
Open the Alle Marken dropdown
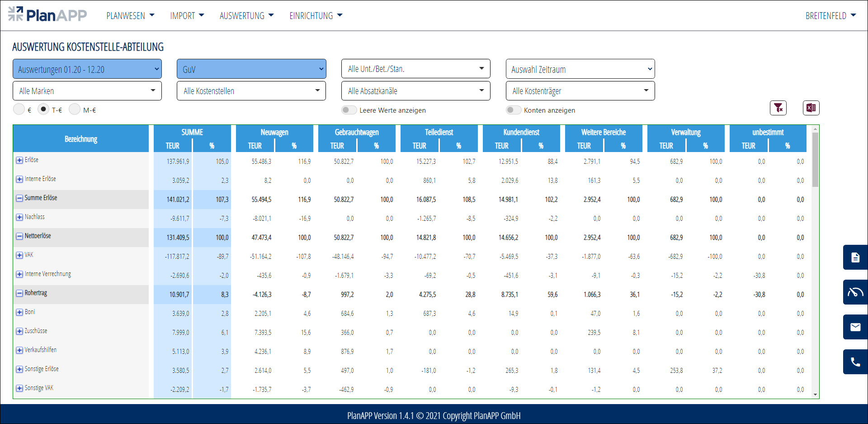pyautogui.click(x=87, y=91)
